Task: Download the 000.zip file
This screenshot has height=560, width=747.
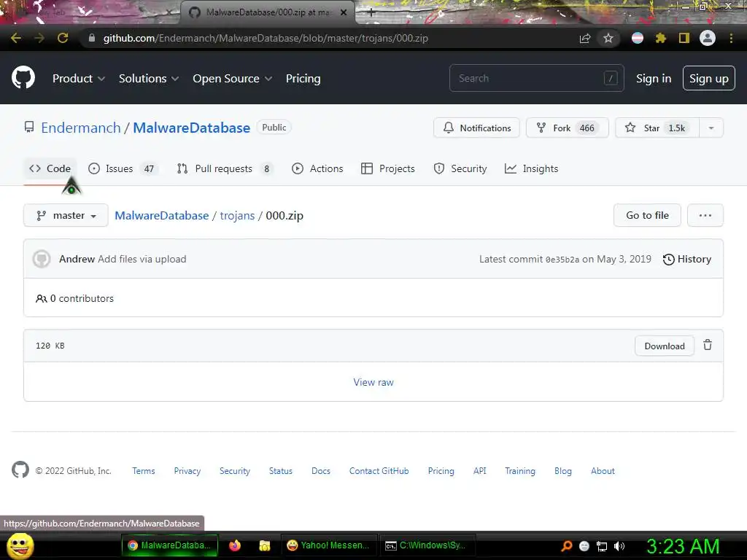Action: 664,346
